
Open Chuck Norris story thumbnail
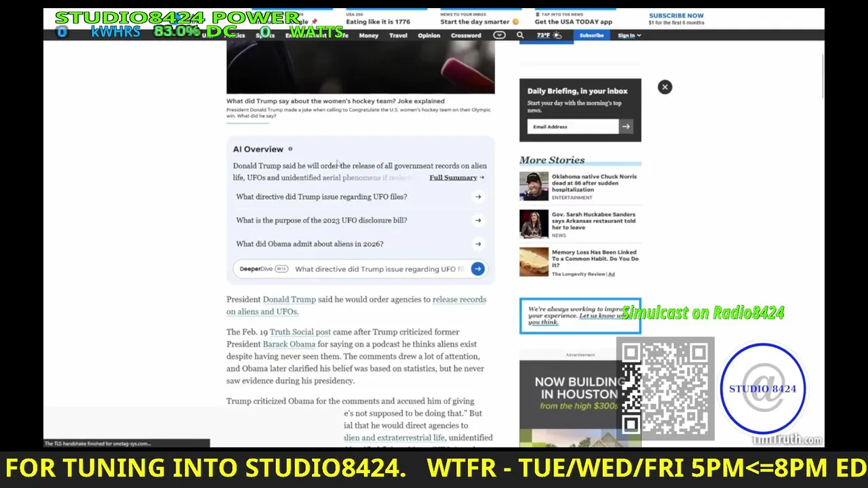point(534,186)
